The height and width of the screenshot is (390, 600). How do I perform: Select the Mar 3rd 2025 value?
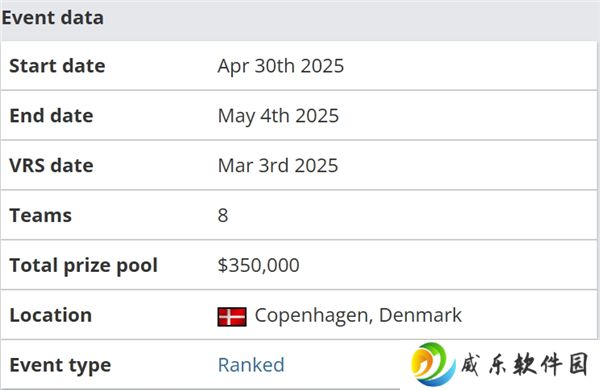tap(278, 166)
